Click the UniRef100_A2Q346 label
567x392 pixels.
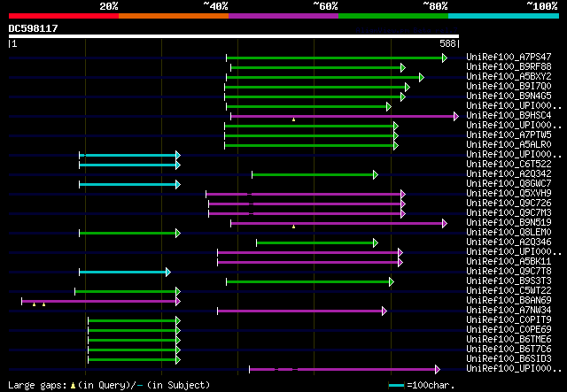(x=509, y=242)
